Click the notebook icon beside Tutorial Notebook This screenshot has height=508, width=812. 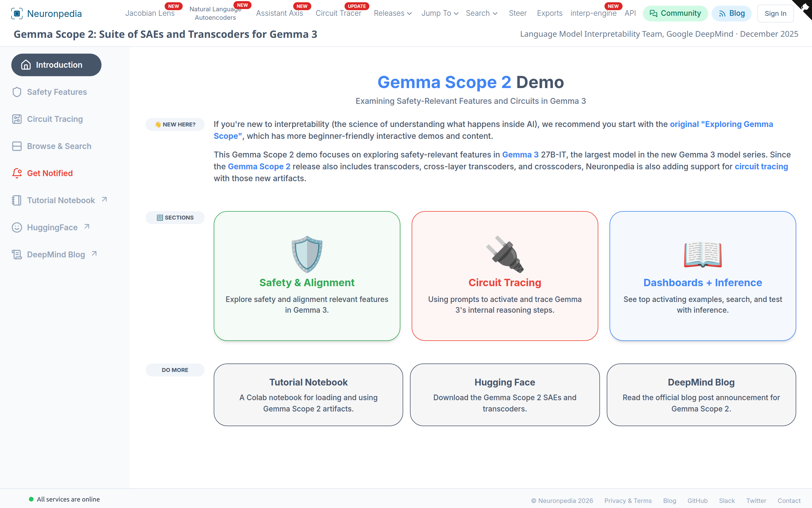17,200
